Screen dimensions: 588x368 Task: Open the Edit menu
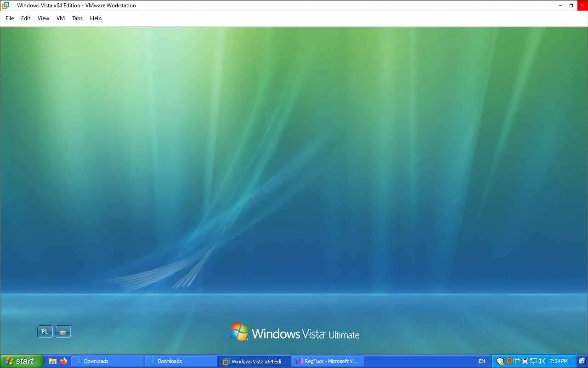click(x=26, y=18)
